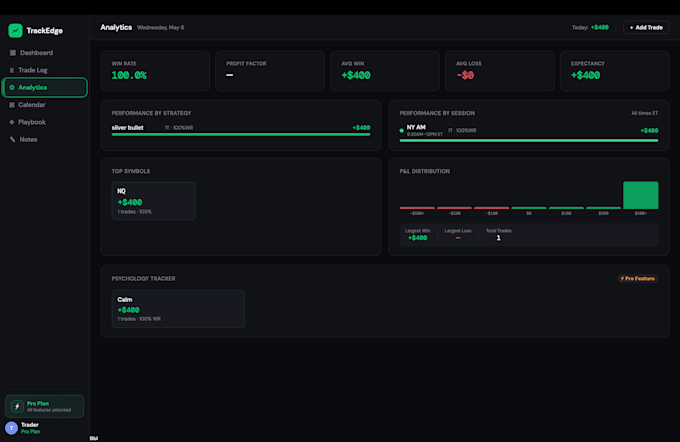680x442 pixels.
Task: Open the Calm psychology card
Action: 178,309
